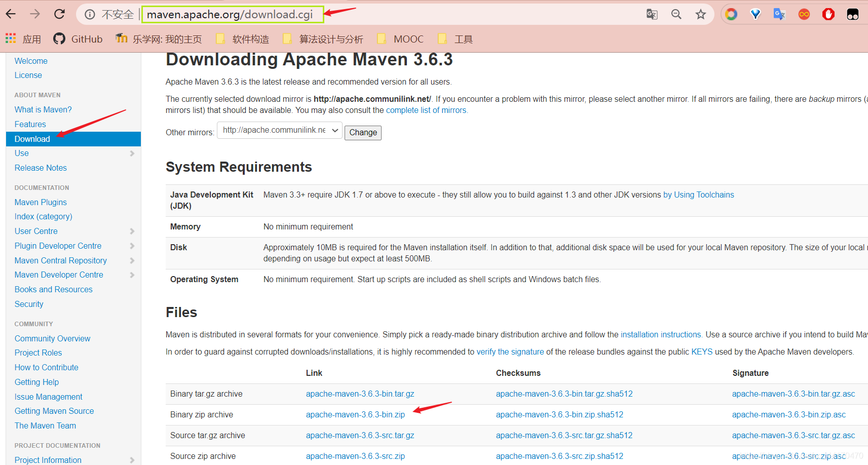The image size is (868, 465).
Task: Open apache-maven-3.6.3-bin.tar.gz.sha512 checksum
Action: pyautogui.click(x=564, y=394)
